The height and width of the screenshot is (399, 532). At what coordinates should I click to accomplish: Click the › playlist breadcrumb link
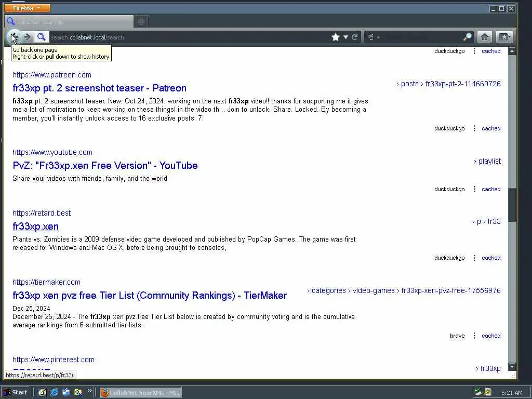[x=487, y=162]
